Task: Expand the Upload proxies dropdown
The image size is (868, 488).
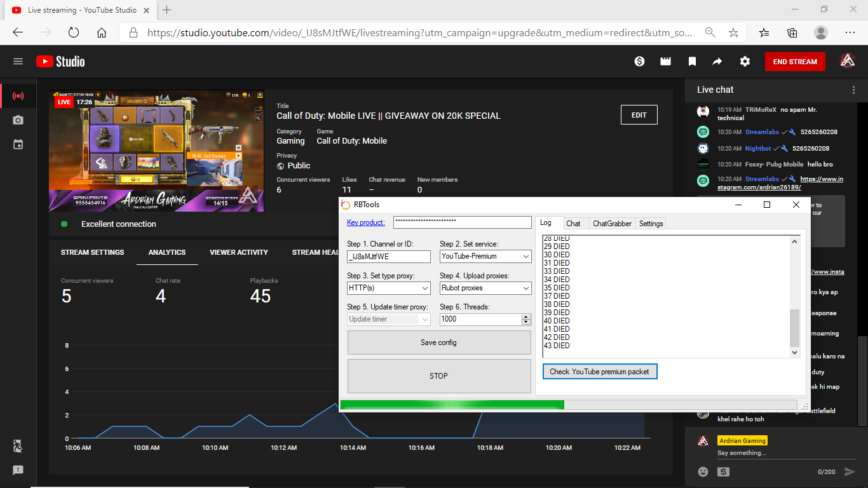Action: 485,288
